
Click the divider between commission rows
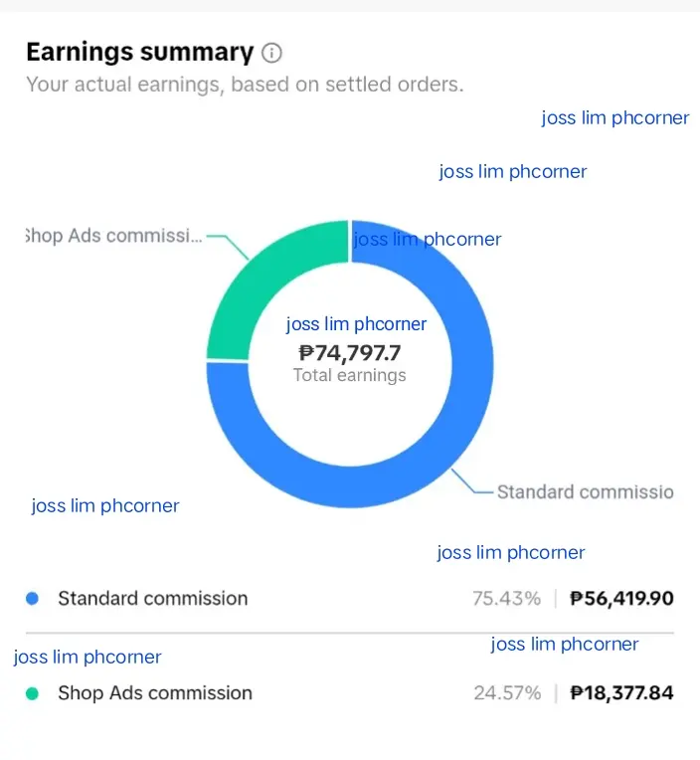pyautogui.click(x=350, y=633)
